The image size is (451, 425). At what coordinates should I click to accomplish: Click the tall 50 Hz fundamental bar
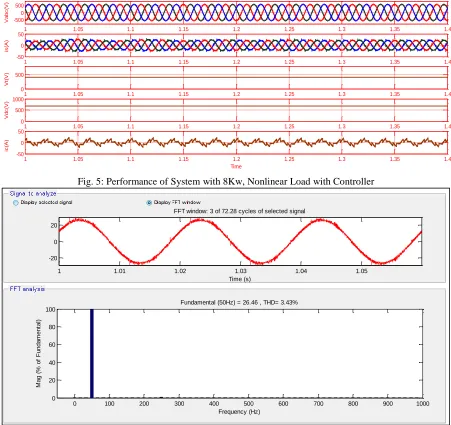tap(92, 354)
